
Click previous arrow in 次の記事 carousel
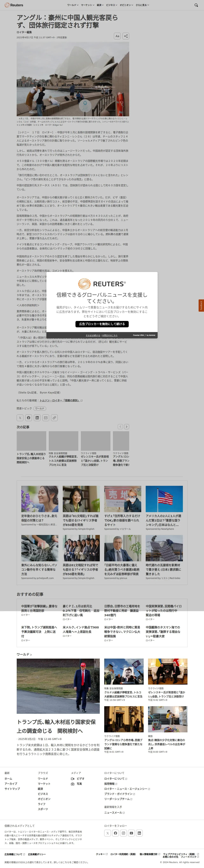[x=120, y=427]
